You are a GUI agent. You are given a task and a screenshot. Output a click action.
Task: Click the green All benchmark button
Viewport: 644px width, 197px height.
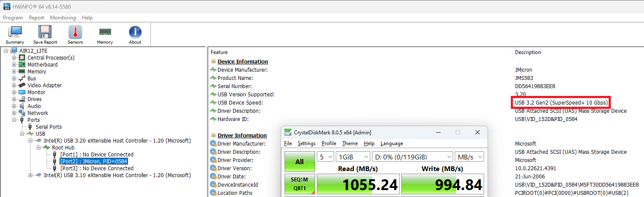[x=300, y=162]
